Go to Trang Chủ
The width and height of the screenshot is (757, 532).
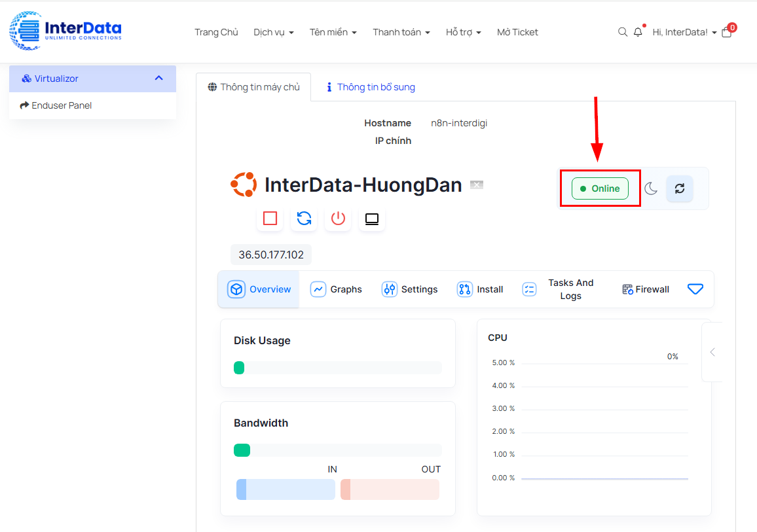tap(216, 32)
